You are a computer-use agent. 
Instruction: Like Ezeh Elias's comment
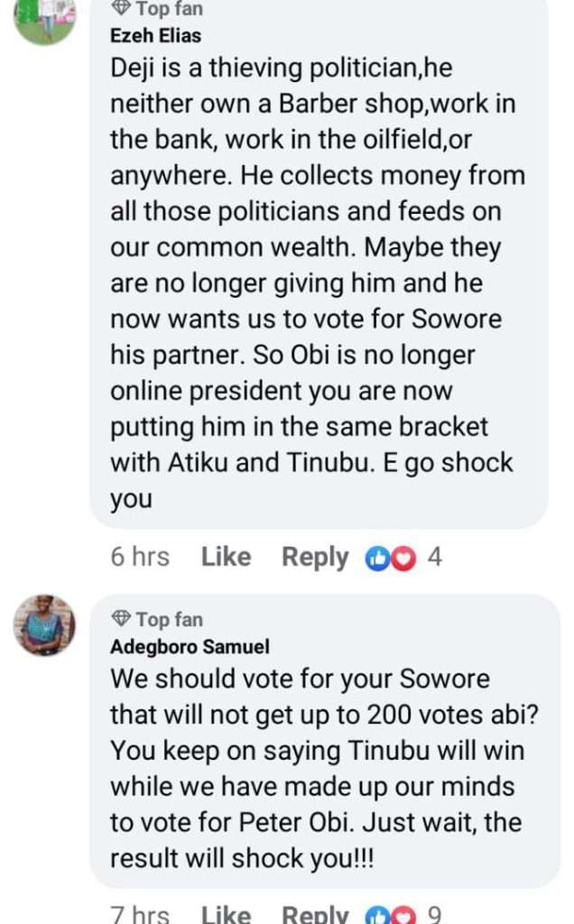[226, 558]
